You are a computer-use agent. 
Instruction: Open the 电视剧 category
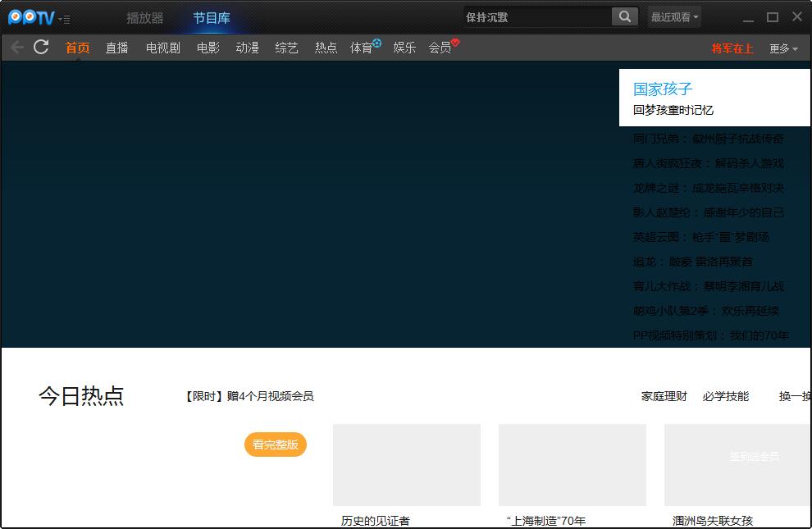tap(163, 48)
